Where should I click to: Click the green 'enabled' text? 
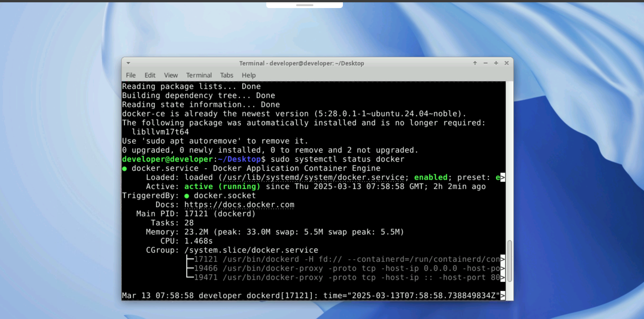click(431, 177)
